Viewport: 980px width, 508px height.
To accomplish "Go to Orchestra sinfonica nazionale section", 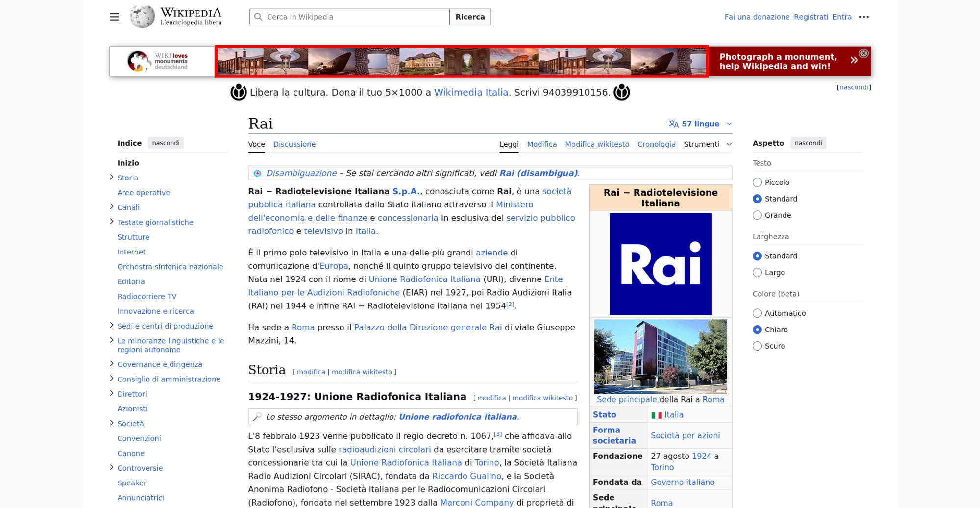I will tap(170, 267).
